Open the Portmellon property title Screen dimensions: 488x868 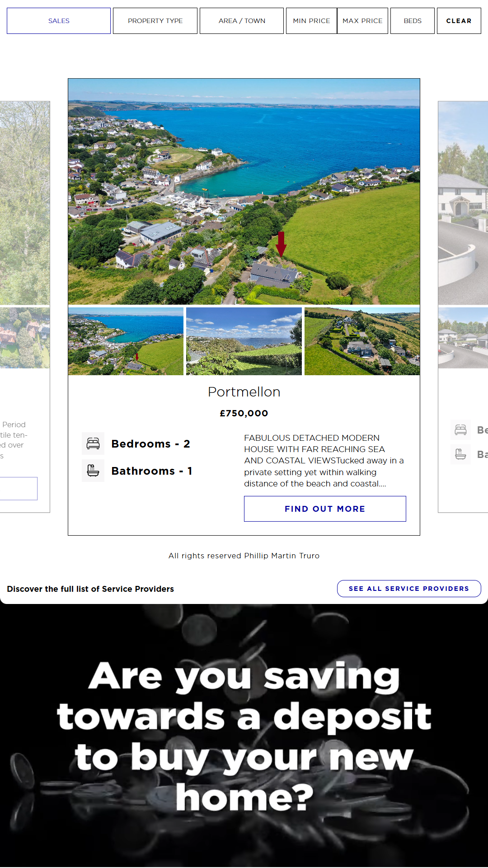(x=244, y=392)
